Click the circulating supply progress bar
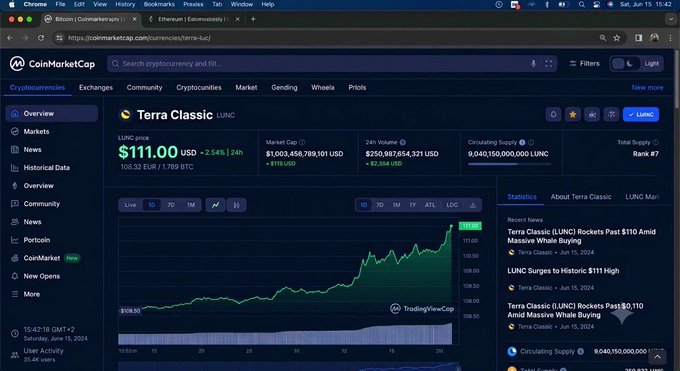 [x=509, y=164]
